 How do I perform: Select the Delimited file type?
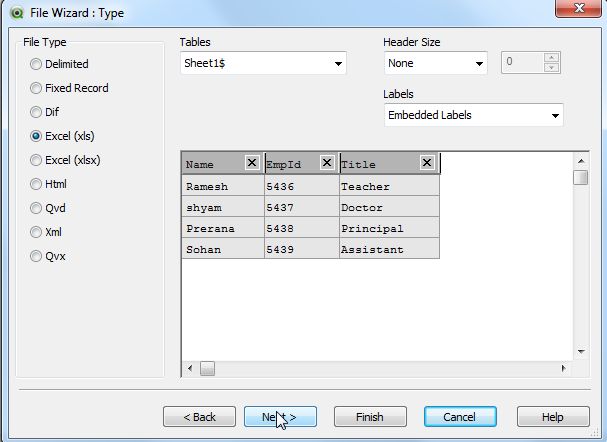pos(36,64)
